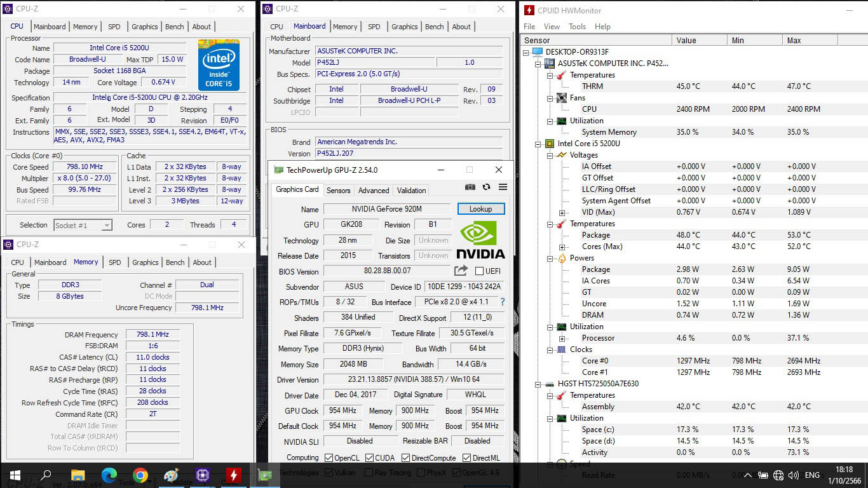Toggle the DirectCompute checkbox
This screenshot has width=868, height=488.
(x=405, y=457)
